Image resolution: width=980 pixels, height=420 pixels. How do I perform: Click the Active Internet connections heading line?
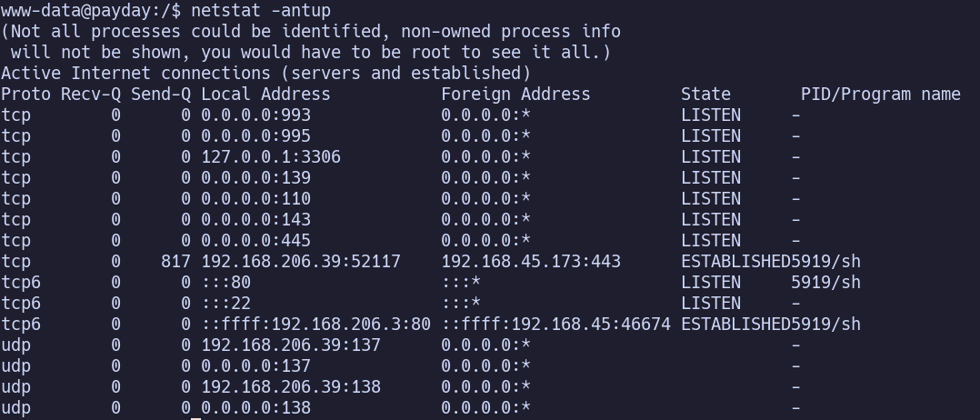(265, 73)
